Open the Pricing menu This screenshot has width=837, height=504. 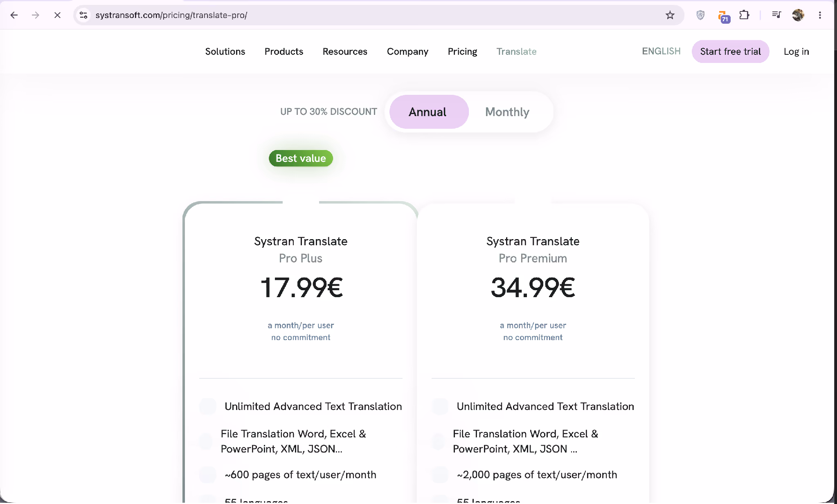click(462, 52)
